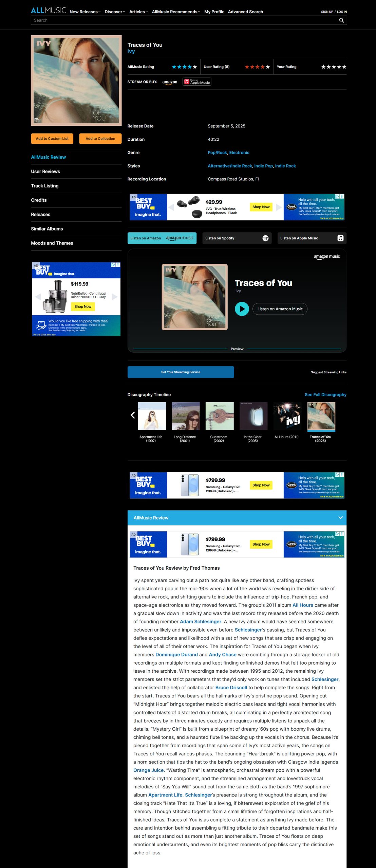This screenshot has width=376, height=868.
Task: Click the AllMusic logo
Action: (x=49, y=11)
